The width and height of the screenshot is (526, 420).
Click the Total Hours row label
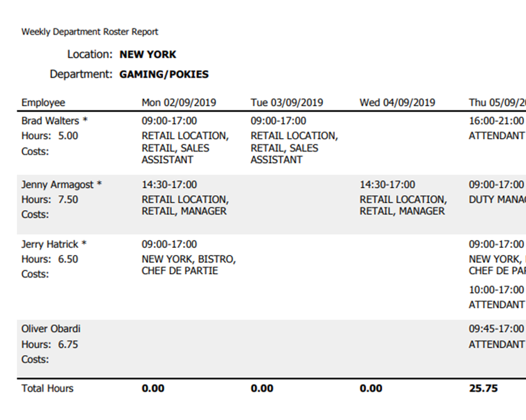pos(48,389)
